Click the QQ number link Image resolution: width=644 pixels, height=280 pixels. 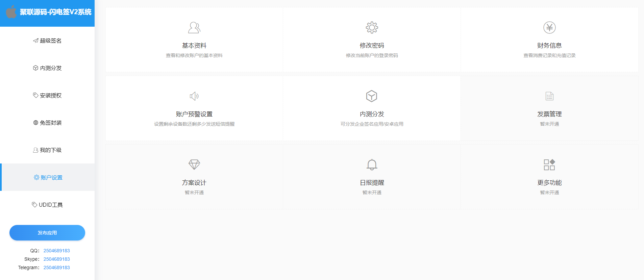pos(57,251)
